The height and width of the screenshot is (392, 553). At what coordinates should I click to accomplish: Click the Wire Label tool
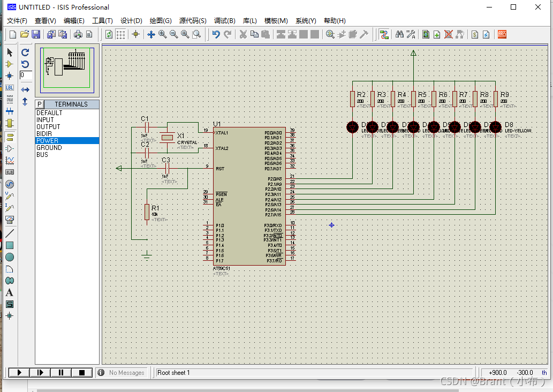pos(9,88)
